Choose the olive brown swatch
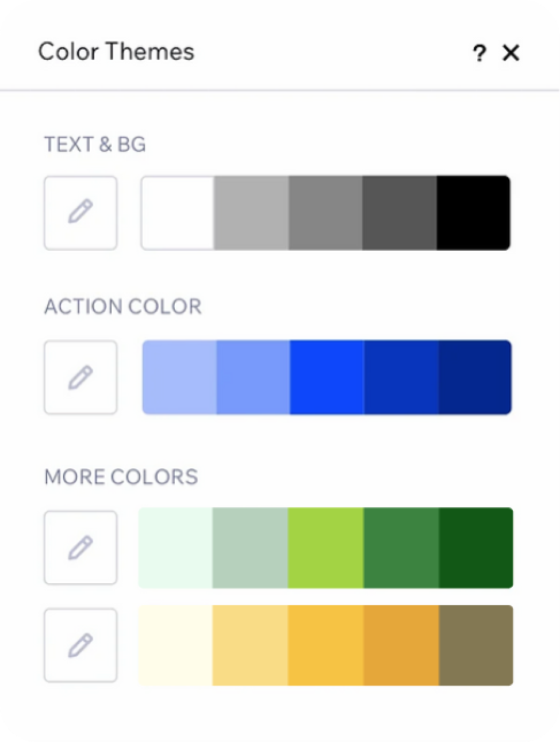Image resolution: width=560 pixels, height=742 pixels. (x=475, y=645)
